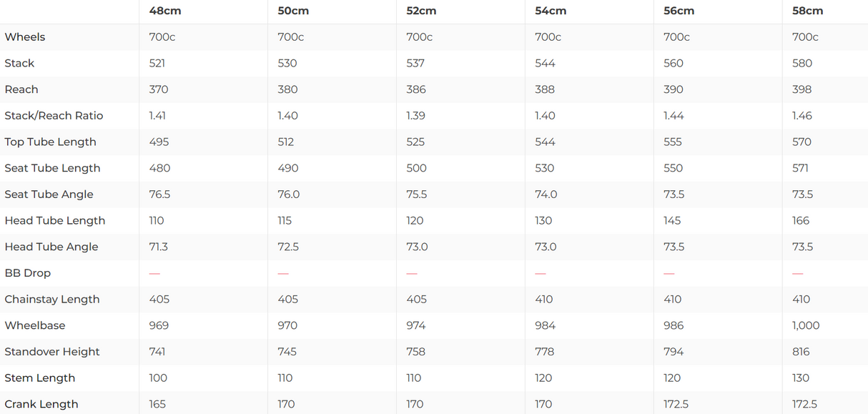Click the 48cm column header
This screenshot has width=868, height=414.
click(164, 11)
